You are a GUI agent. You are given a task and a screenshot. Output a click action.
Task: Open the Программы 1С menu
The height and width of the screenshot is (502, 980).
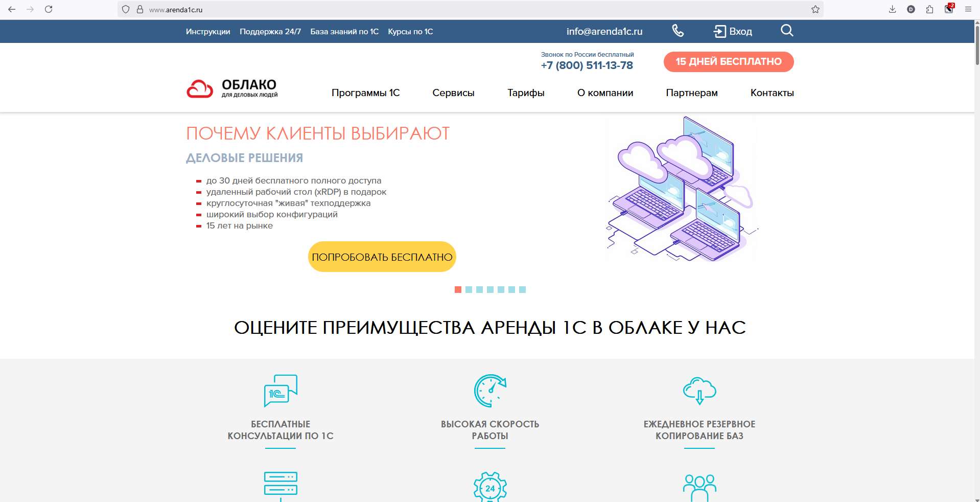tap(366, 93)
